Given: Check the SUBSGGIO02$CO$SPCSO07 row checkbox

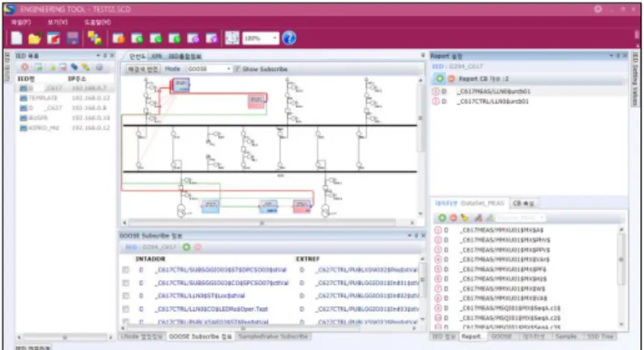Looking at the screenshot, I should coord(126,283).
